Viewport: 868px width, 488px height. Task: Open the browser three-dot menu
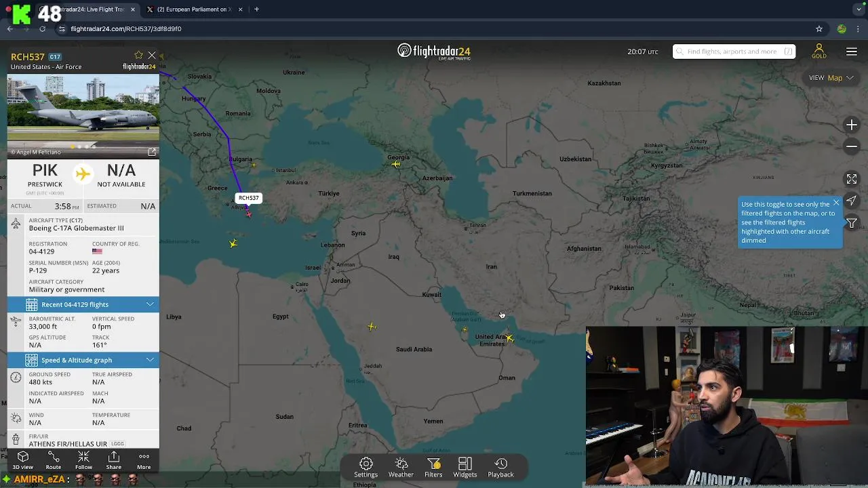coord(859,29)
